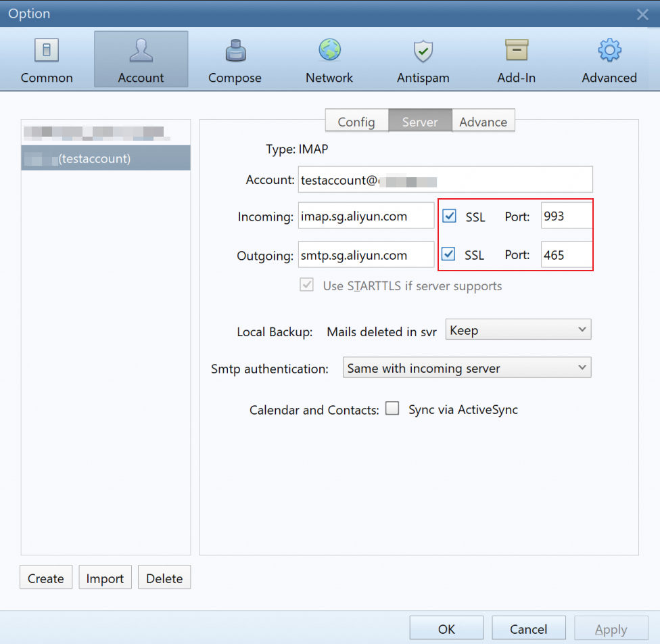Toggle SSL checkbox for outgoing server

(448, 254)
